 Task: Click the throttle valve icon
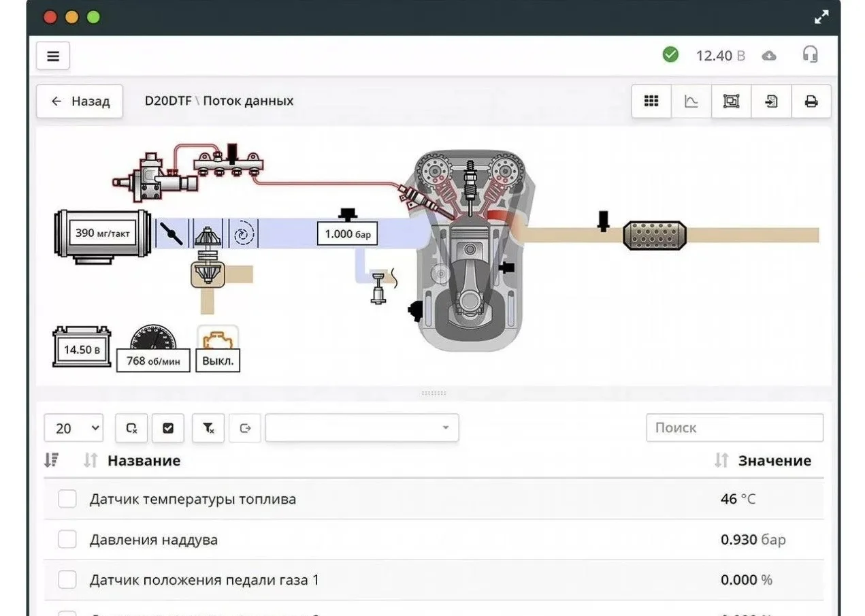coord(170,233)
